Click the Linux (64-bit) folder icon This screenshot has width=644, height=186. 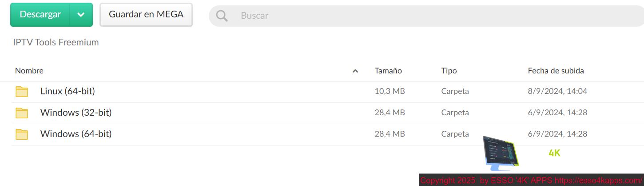tap(22, 92)
